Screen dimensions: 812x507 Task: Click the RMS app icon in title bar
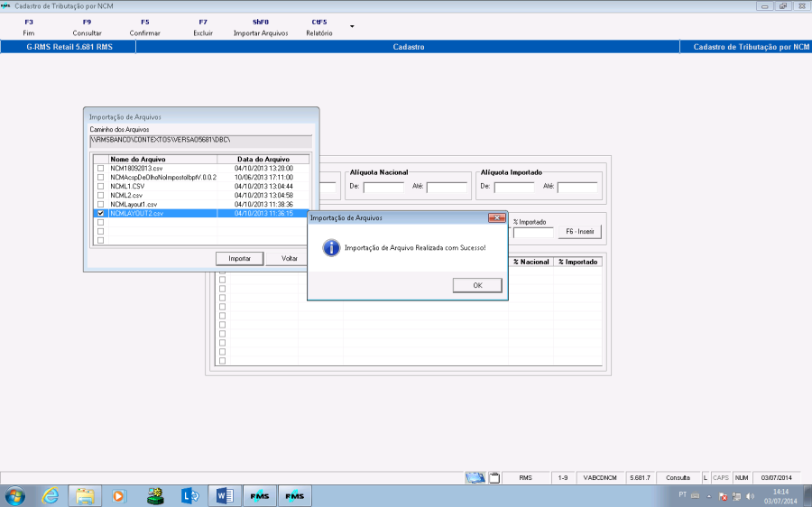click(5, 5)
